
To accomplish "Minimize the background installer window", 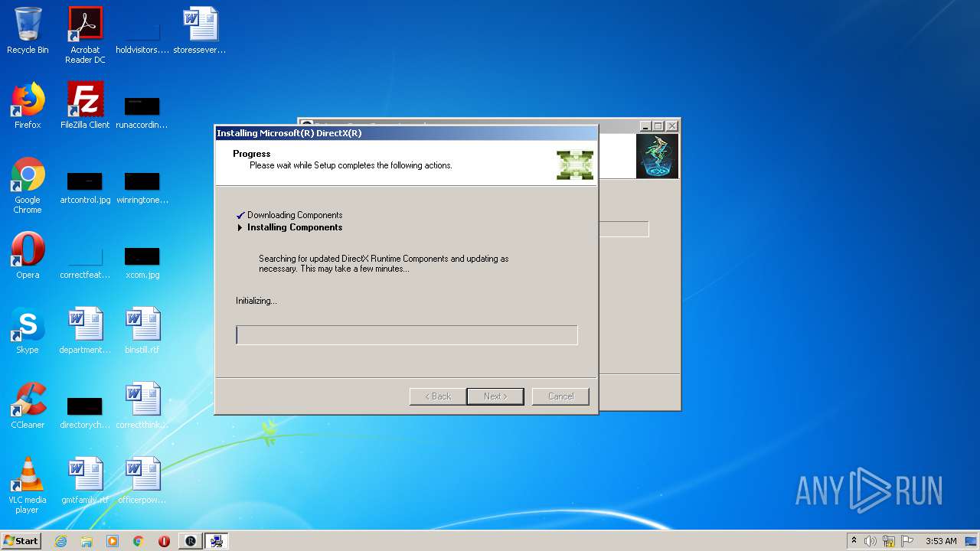I will coord(645,126).
